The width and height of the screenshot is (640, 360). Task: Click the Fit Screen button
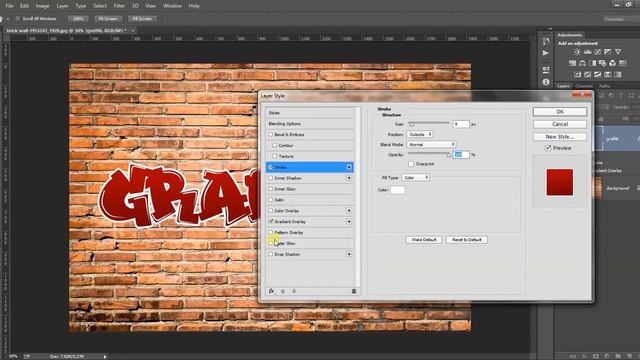108,19
